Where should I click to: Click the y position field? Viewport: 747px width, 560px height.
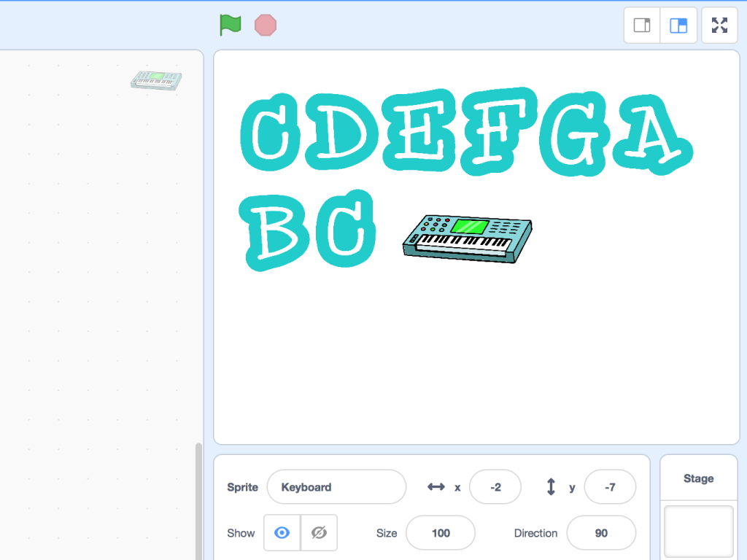coord(610,486)
